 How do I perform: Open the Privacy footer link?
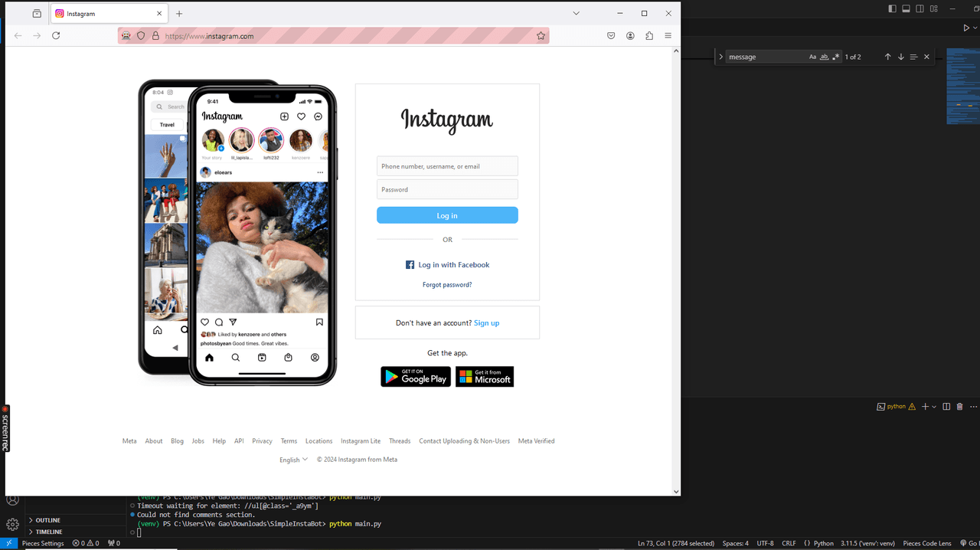click(x=262, y=441)
